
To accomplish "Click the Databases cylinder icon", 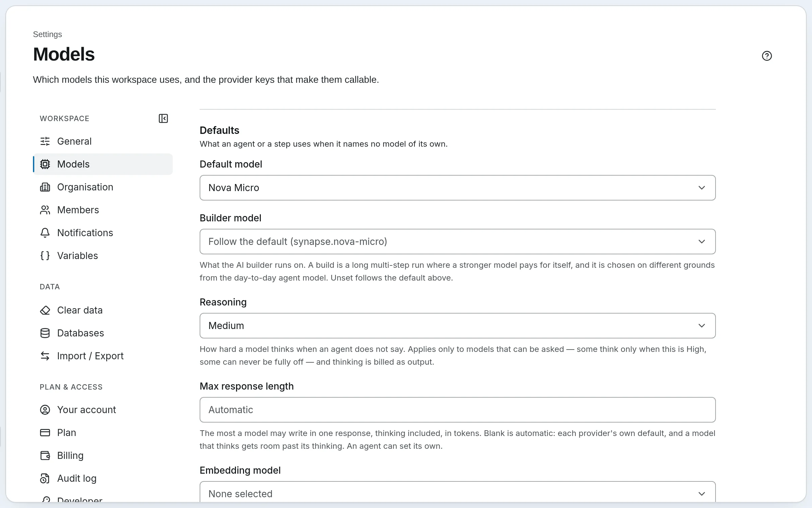I will [45, 333].
